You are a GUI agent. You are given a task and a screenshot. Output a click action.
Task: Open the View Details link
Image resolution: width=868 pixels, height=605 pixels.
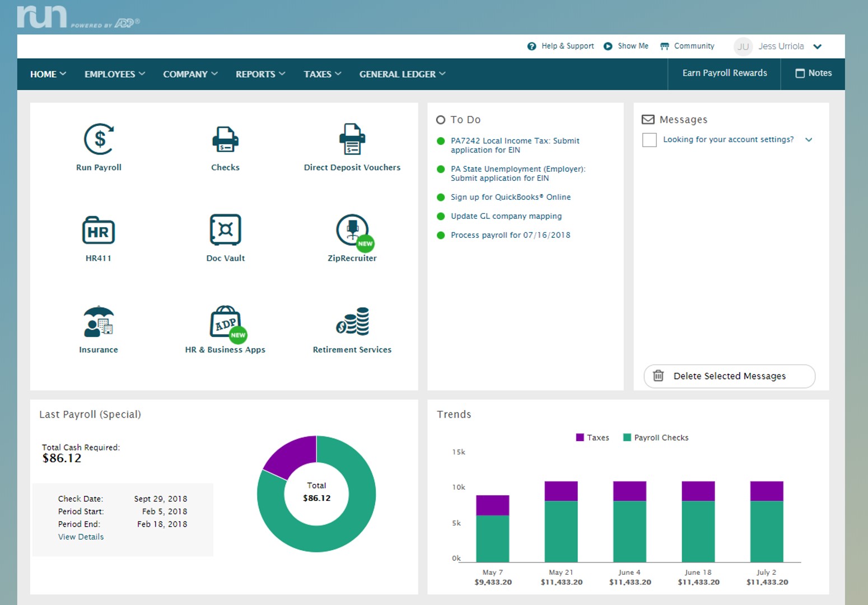click(x=81, y=537)
